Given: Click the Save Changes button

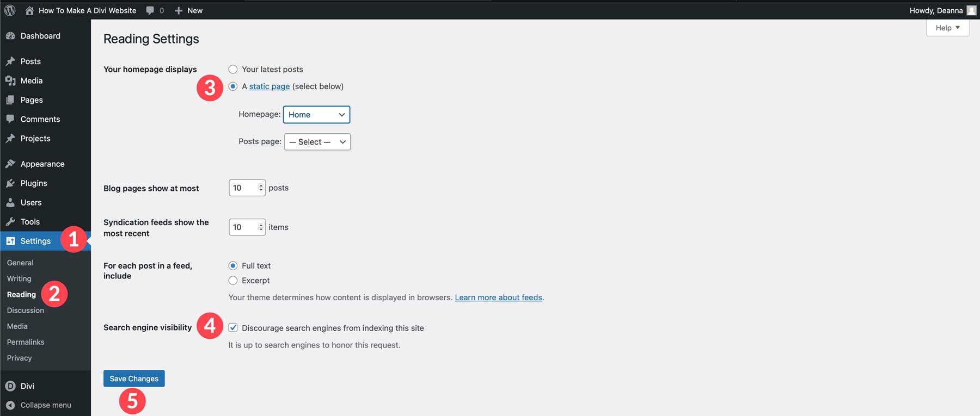Looking at the screenshot, I should (134, 378).
